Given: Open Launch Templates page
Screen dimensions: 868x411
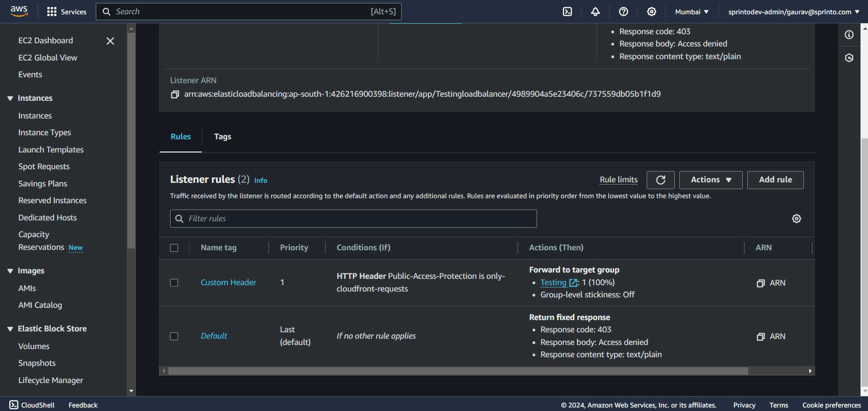Looking at the screenshot, I should [x=51, y=150].
